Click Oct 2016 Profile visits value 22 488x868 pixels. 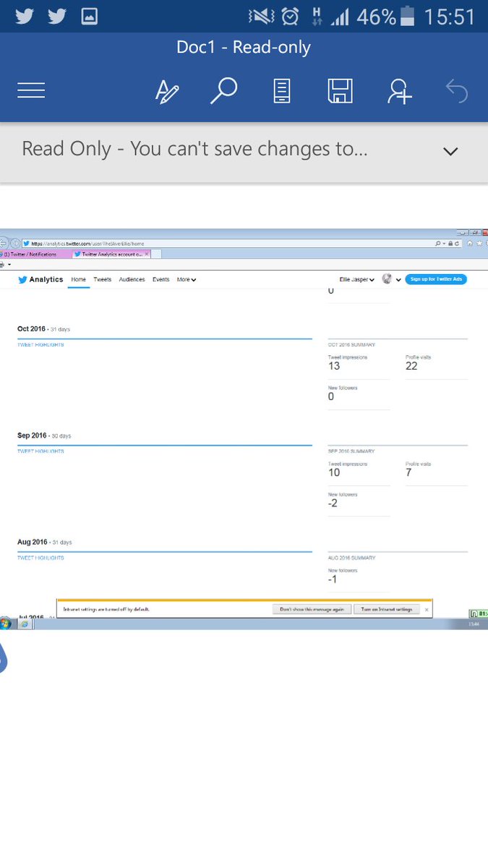[411, 366]
